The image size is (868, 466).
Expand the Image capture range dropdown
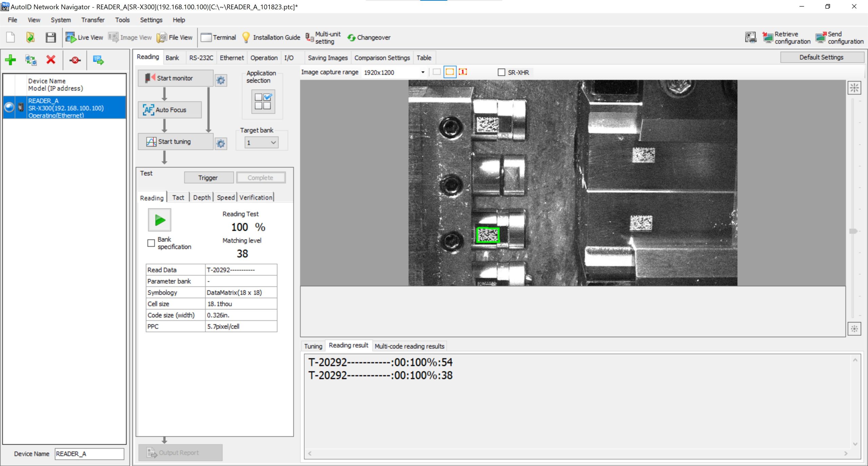(x=422, y=72)
